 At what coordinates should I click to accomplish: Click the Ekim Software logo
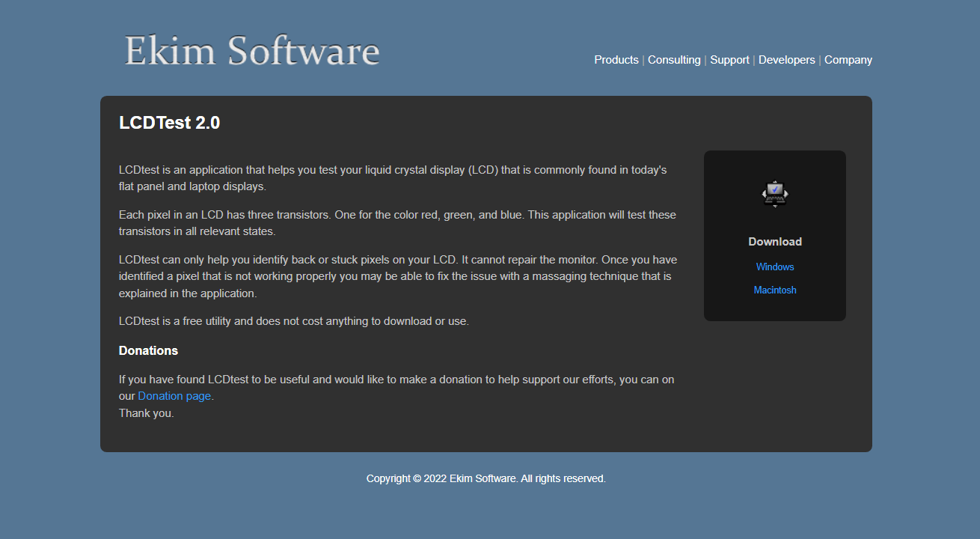252,50
